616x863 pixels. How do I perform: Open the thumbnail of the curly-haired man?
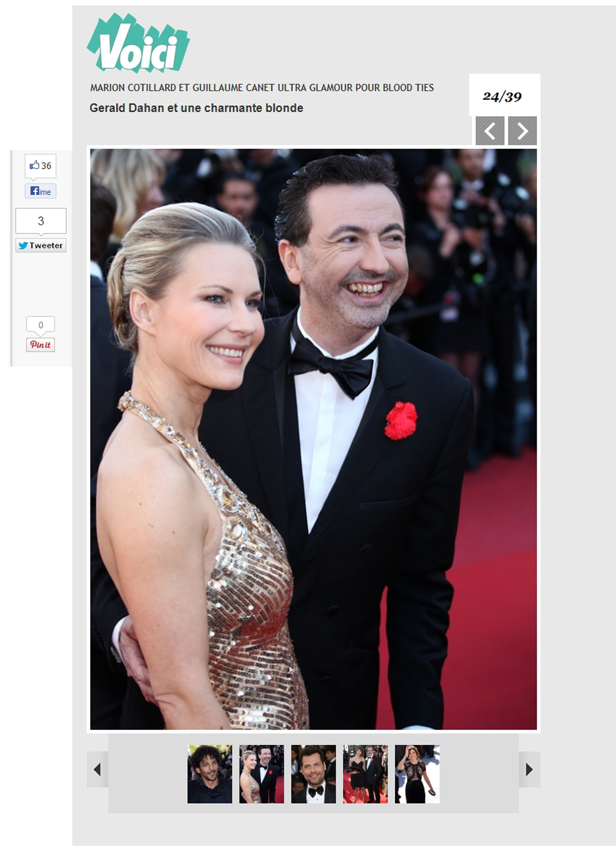coord(210,774)
